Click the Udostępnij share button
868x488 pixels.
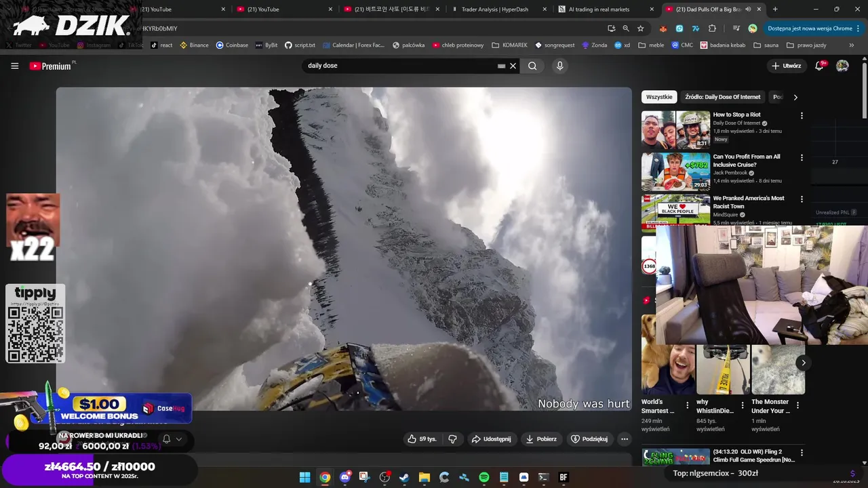coord(492,439)
